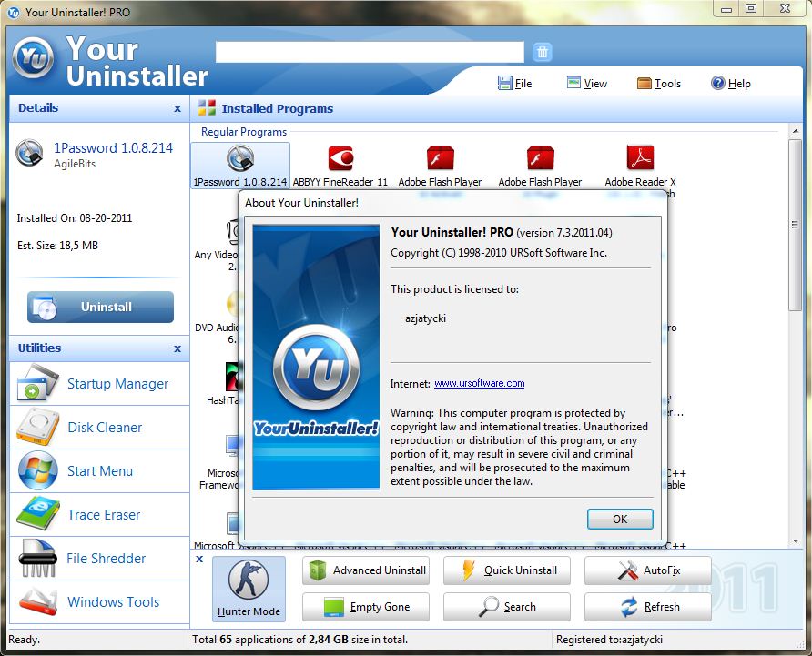Click 'Registered to:azjatycki' status text
The height and width of the screenshot is (656, 812).
click(610, 640)
